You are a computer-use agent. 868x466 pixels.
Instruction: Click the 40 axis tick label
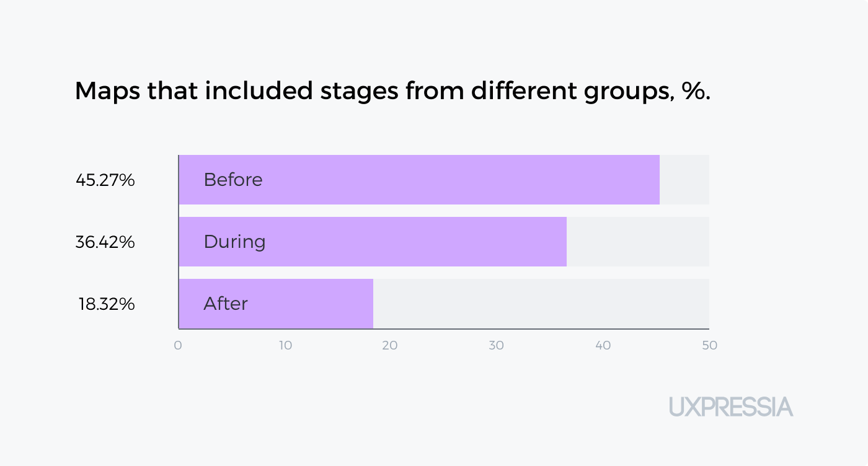coord(603,346)
